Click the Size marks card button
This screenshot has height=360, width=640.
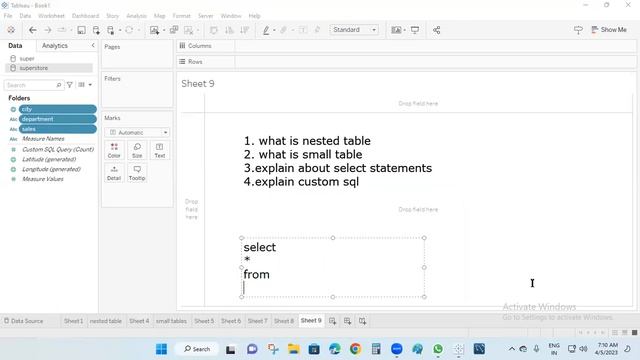(137, 150)
